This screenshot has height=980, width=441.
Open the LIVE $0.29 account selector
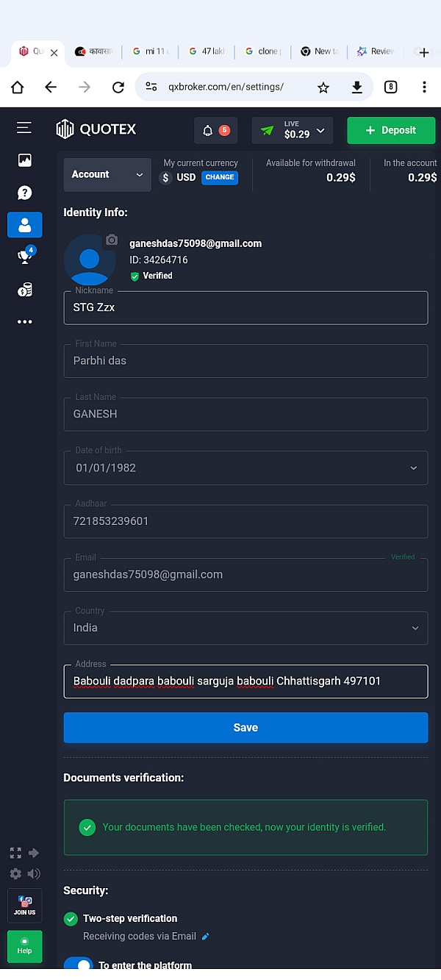point(292,131)
